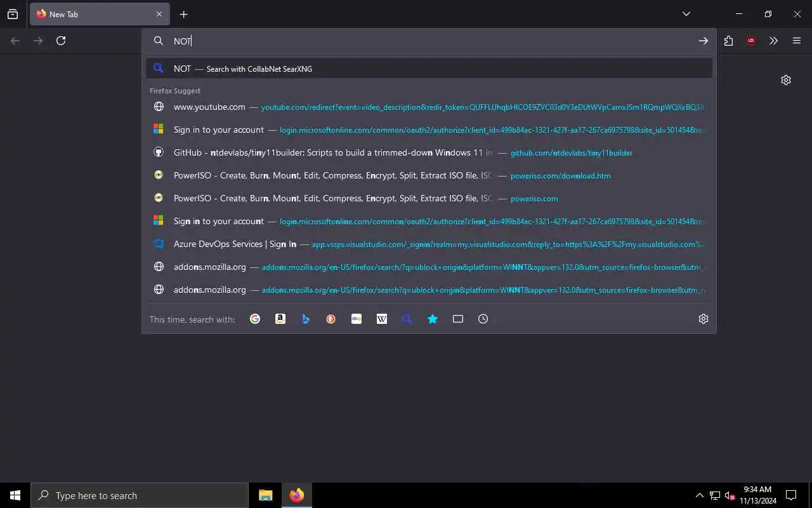The height and width of the screenshot is (508, 812).
Task: List all tabs dropdown arrow
Action: (686, 14)
